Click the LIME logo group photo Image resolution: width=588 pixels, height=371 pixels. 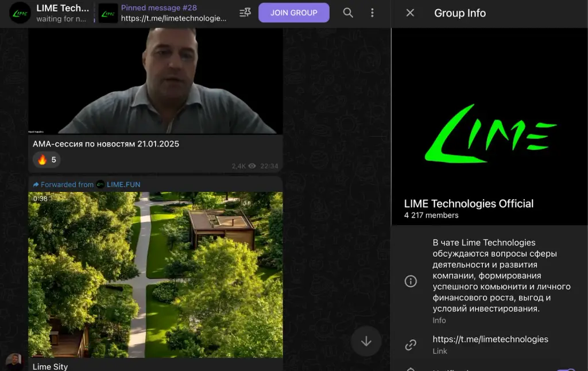pyautogui.click(x=489, y=126)
